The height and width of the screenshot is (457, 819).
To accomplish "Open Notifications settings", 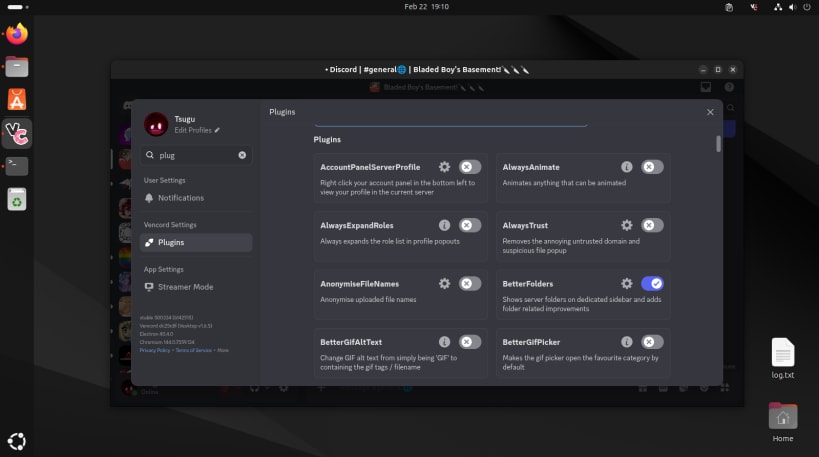I will (x=196, y=198).
